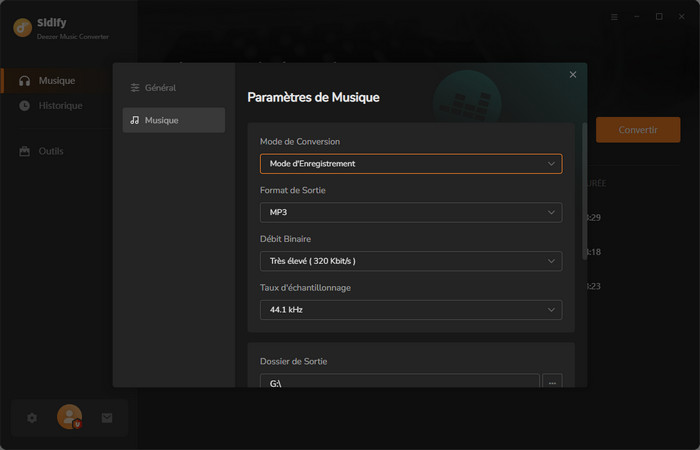Viewport: 700px width, 450px height.
Task: Click the headphones Musique icon
Action: click(24, 80)
